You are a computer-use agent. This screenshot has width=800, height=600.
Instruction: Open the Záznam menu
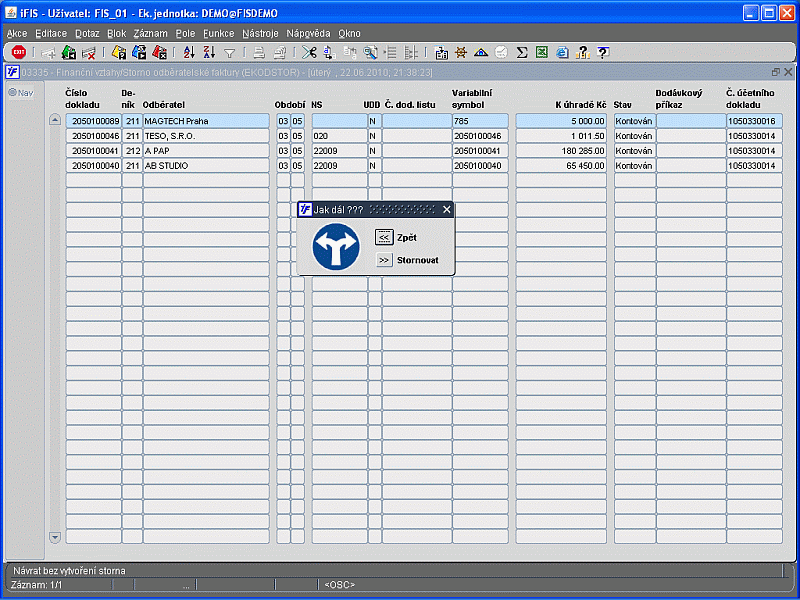[x=150, y=33]
